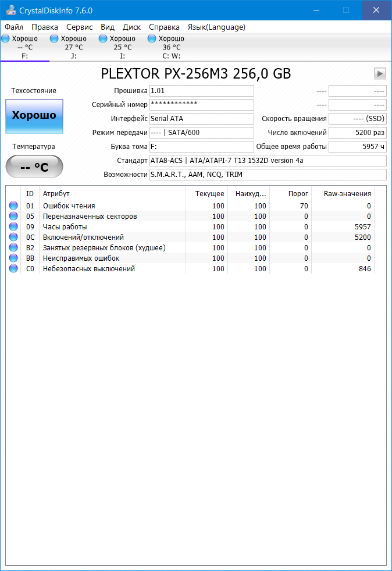Image resolution: width=392 pixels, height=571 pixels.
Task: Select the Ошибок чтения attribute row
Action: [190, 205]
